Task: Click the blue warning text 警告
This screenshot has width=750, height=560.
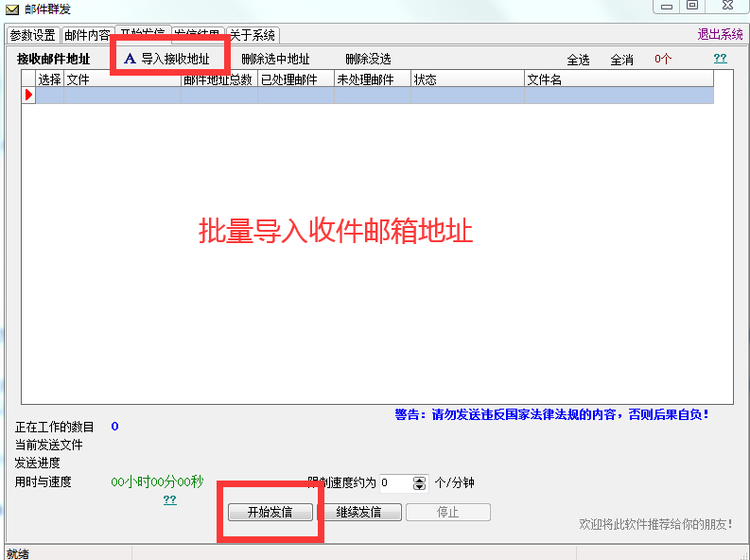Action: tap(552, 414)
